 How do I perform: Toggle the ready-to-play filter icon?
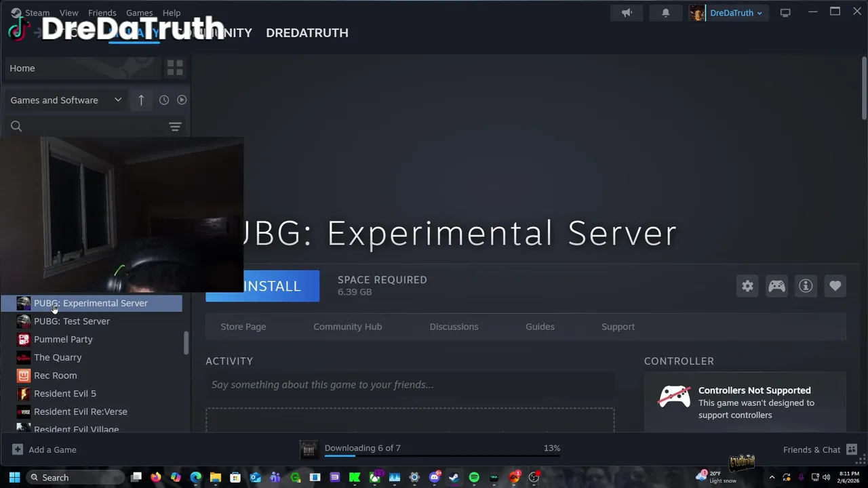tap(182, 100)
